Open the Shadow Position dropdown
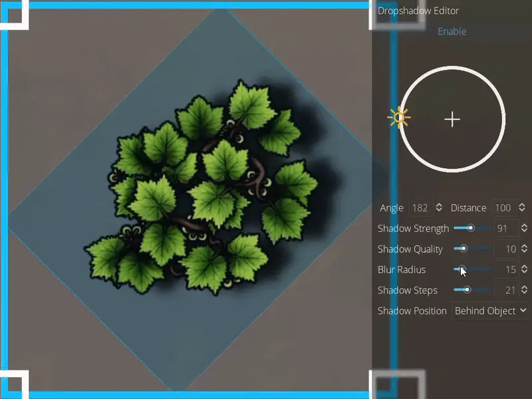Image resolution: width=532 pixels, height=399 pixels. tap(489, 311)
